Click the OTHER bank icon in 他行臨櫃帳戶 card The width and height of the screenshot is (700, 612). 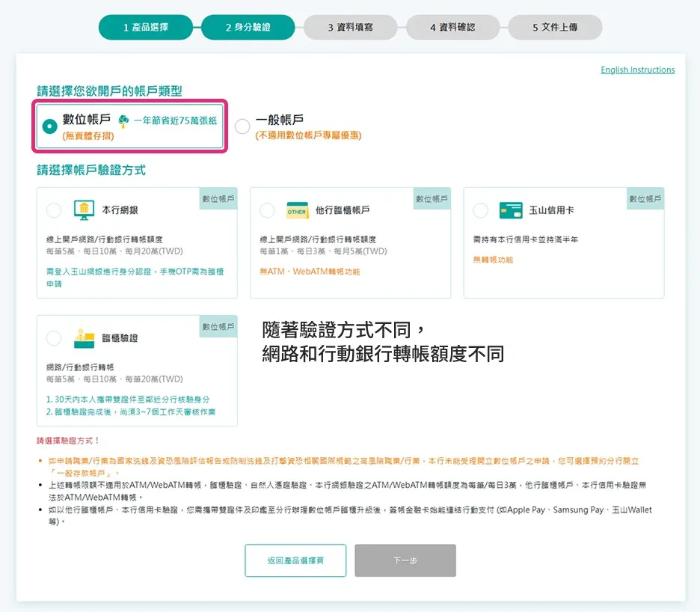click(x=297, y=210)
